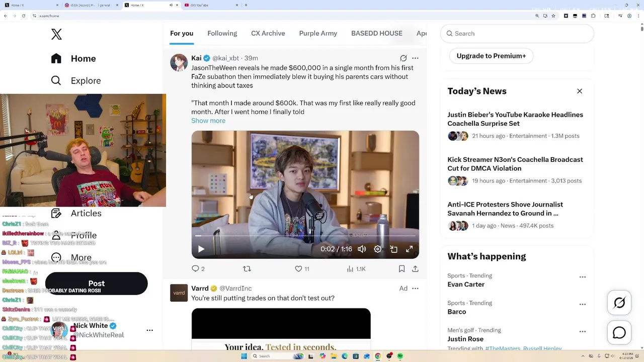This screenshot has height=362, width=644.
Task: Open the Barco trending topic
Action: tap(457, 312)
